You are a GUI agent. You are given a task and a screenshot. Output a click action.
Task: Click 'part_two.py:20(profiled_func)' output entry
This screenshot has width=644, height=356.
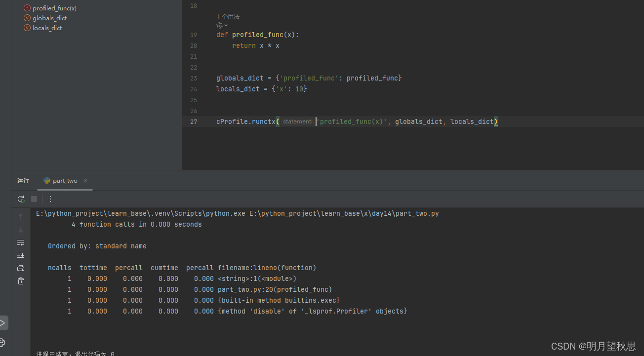pyautogui.click(x=275, y=290)
